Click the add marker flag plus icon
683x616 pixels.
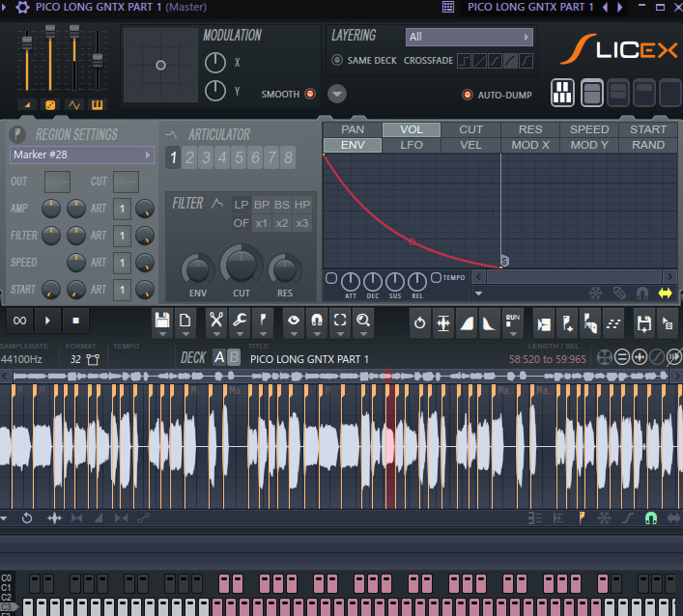(x=567, y=323)
